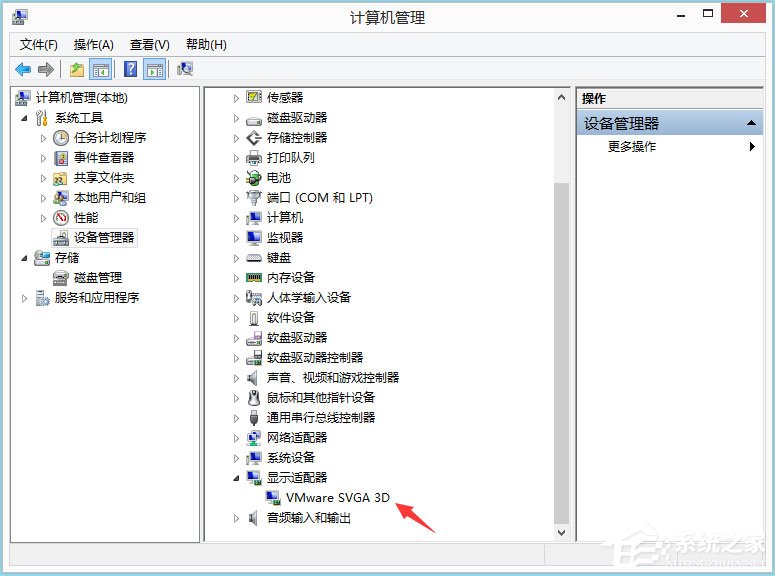Click the 共享文件夹 icon
The width and height of the screenshot is (775, 576).
[60, 178]
